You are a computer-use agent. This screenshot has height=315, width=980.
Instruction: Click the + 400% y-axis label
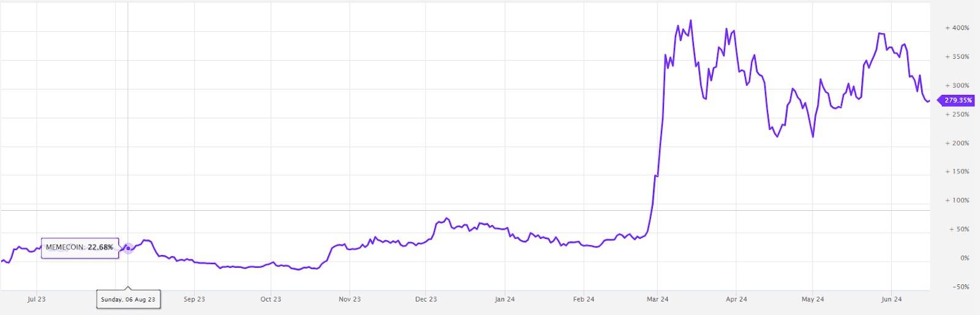[957, 28]
